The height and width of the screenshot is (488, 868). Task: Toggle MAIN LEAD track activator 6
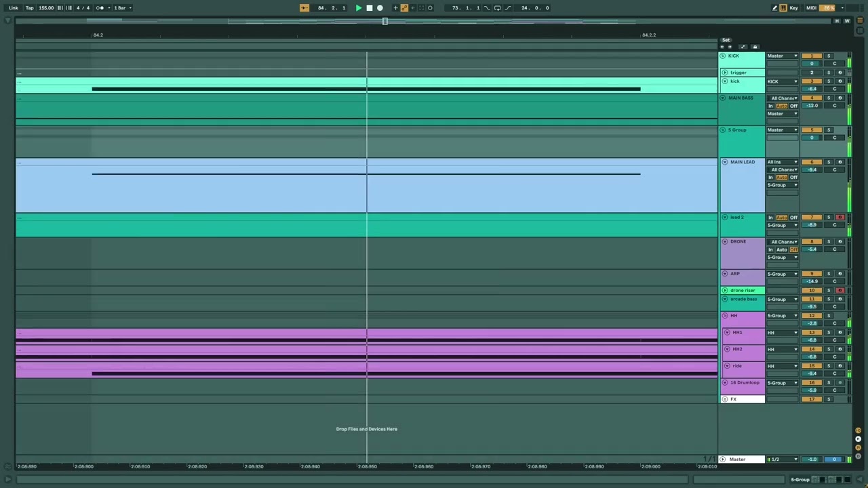[x=812, y=162]
